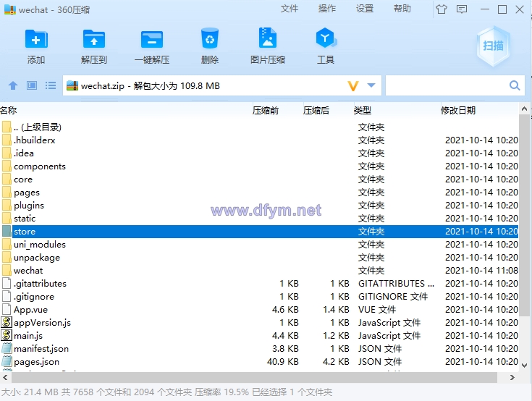
Task: Select the unpackage folder
Action: [259, 258]
